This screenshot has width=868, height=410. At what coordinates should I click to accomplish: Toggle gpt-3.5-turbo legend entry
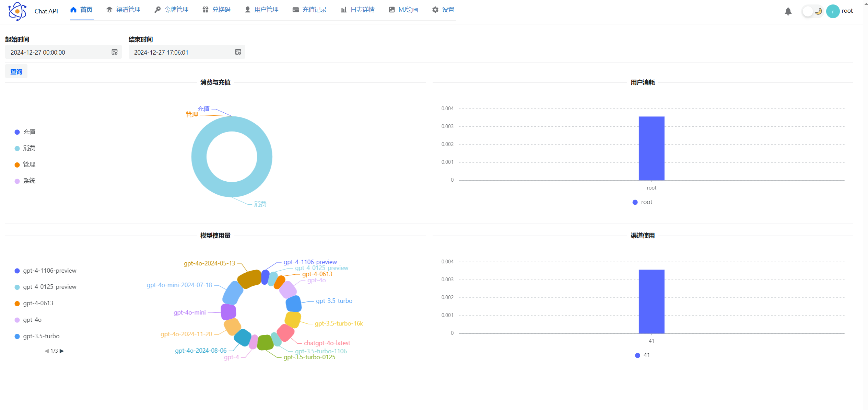pyautogui.click(x=37, y=336)
